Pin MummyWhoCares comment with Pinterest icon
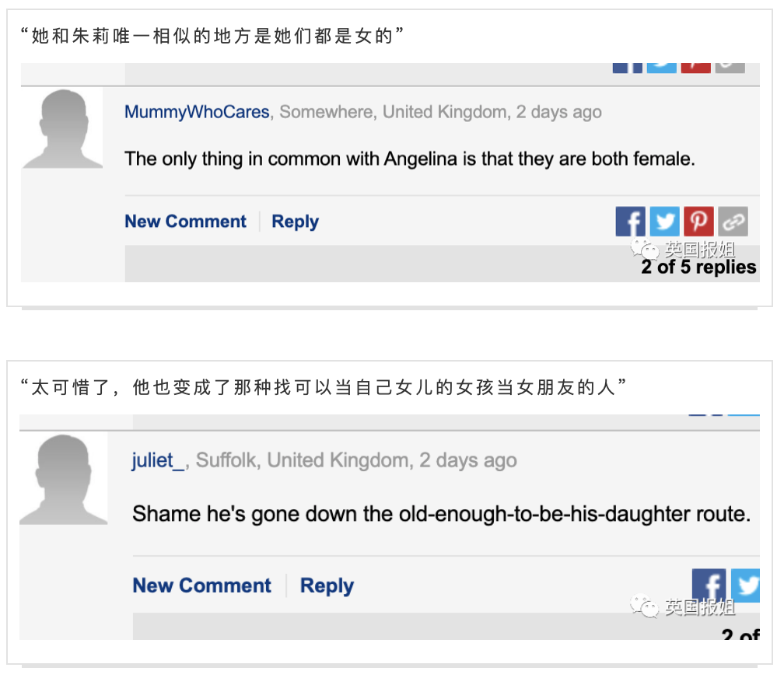Image resolution: width=784 pixels, height=678 pixels. [698, 222]
